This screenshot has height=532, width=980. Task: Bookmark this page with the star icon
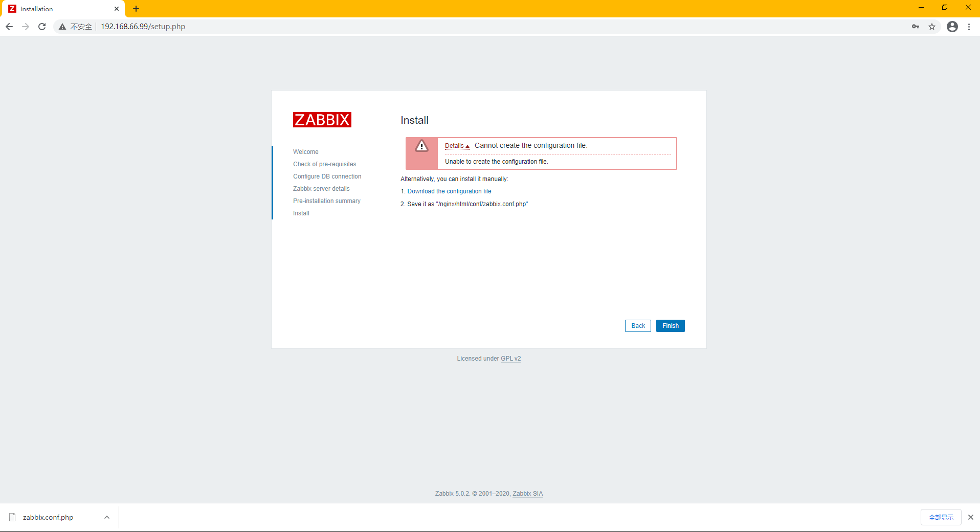(x=932, y=27)
